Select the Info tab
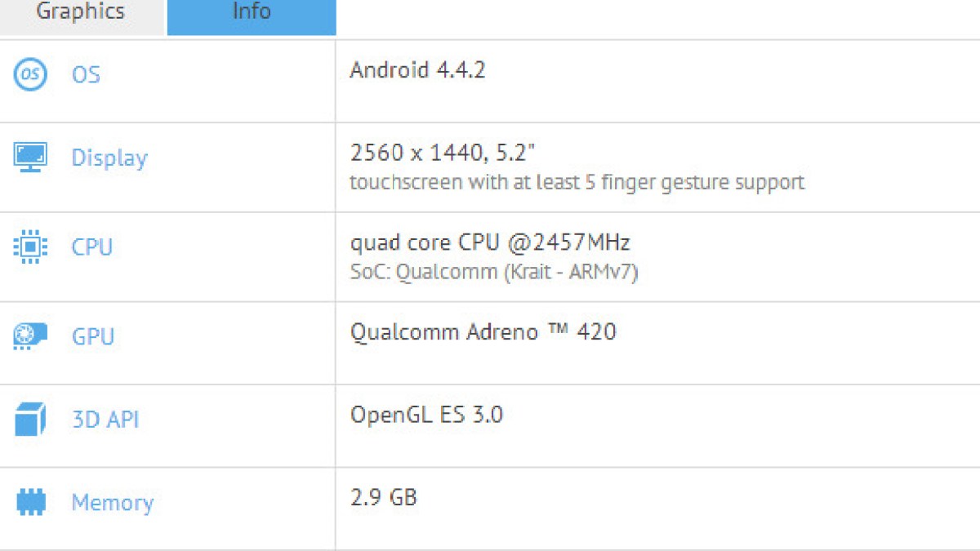Screen dimensions: 980x551 [x=252, y=13]
